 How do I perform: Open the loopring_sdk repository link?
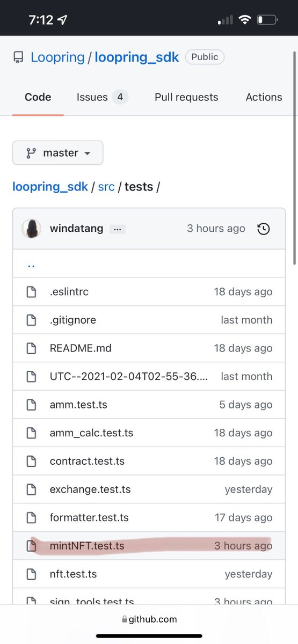137,57
